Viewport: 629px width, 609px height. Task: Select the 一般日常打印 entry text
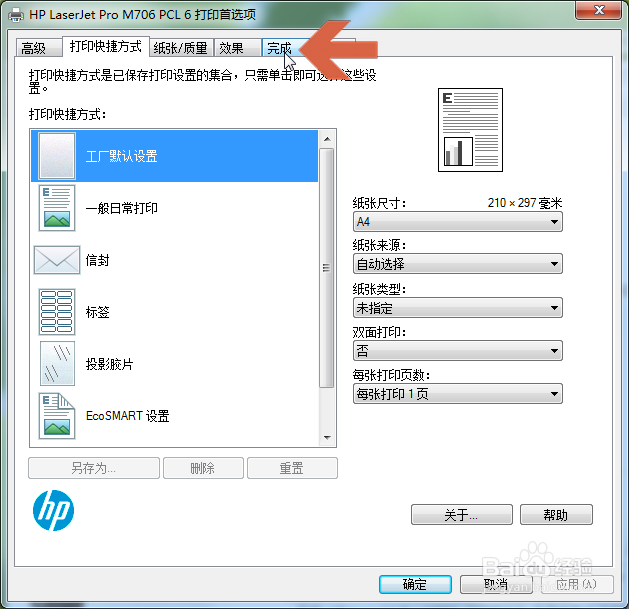pos(122,208)
